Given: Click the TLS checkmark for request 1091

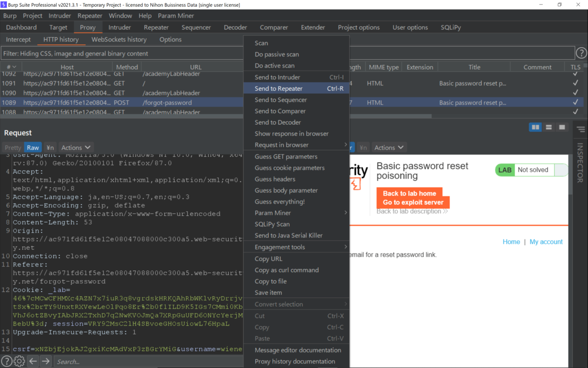Looking at the screenshot, I should tap(575, 83).
